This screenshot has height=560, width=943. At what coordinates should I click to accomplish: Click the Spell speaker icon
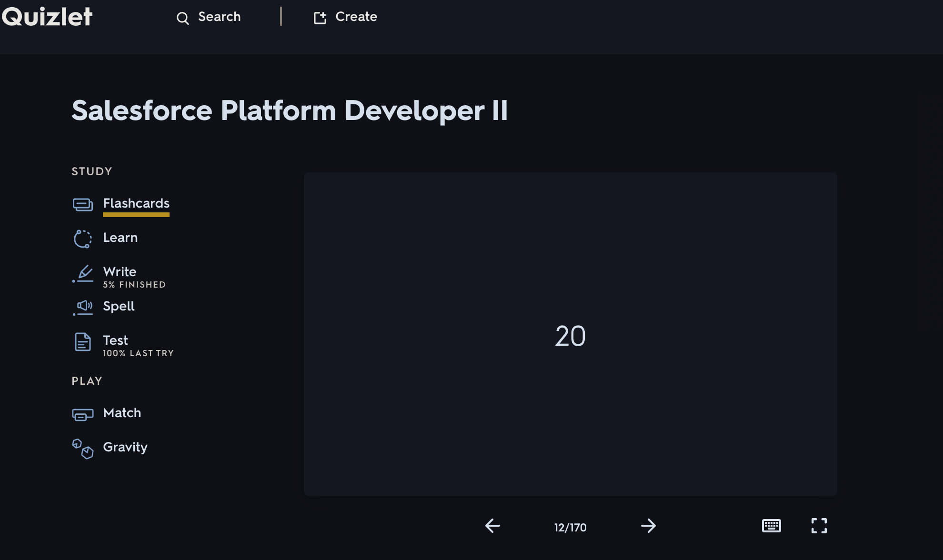click(x=83, y=307)
